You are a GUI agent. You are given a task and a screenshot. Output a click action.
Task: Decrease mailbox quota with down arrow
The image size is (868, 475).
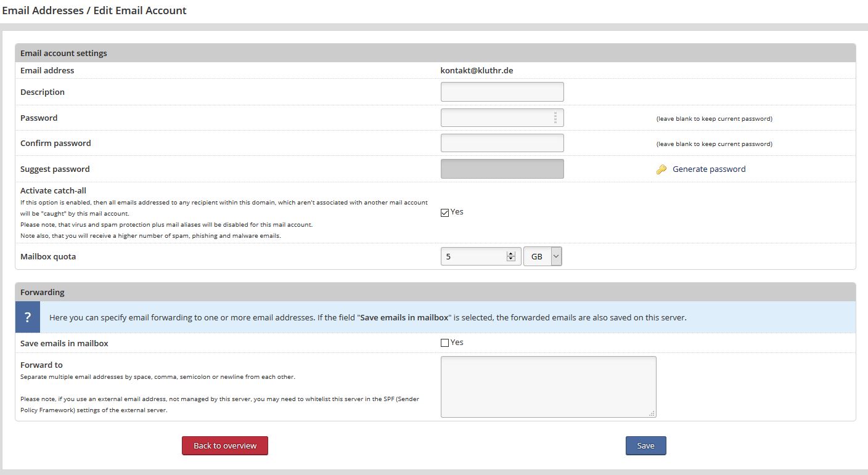[x=510, y=259]
